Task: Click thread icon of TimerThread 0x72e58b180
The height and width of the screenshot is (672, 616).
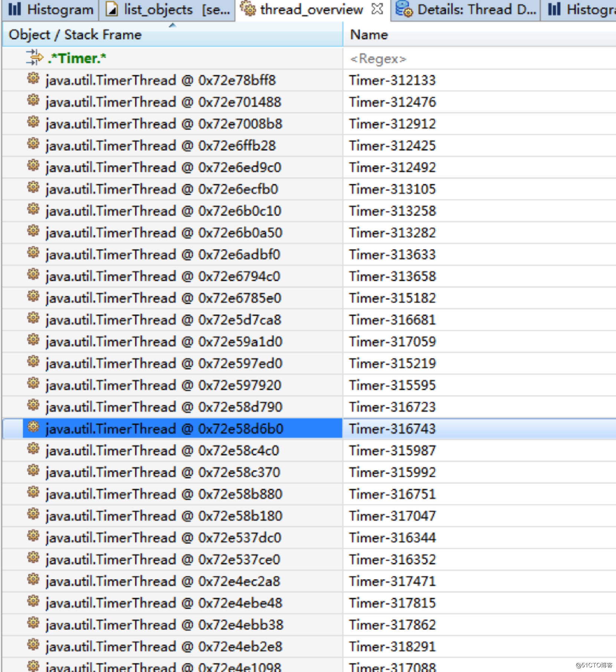Action: (33, 514)
